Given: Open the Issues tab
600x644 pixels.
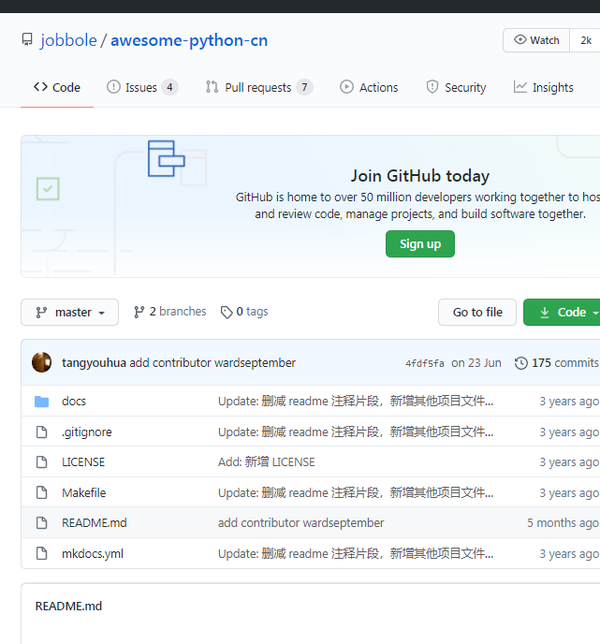Looking at the screenshot, I should pyautogui.click(x=142, y=87).
